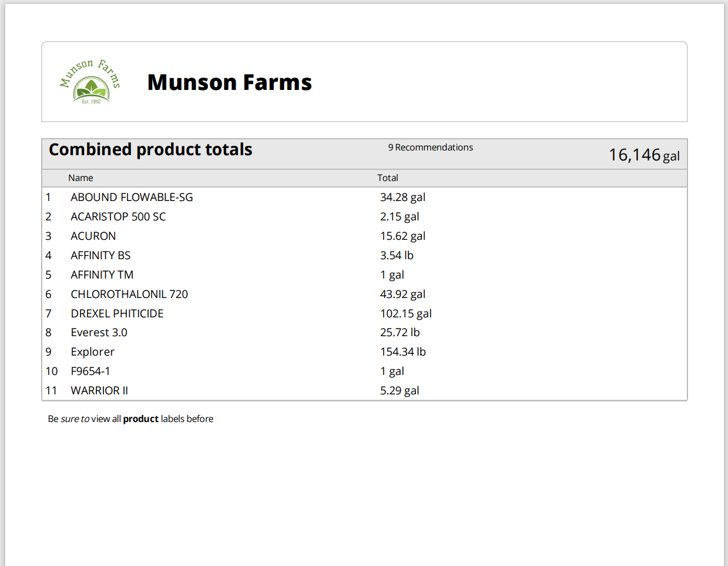Viewport: 728px width, 566px height.
Task: Click the 'Name' column header
Action: [x=80, y=178]
